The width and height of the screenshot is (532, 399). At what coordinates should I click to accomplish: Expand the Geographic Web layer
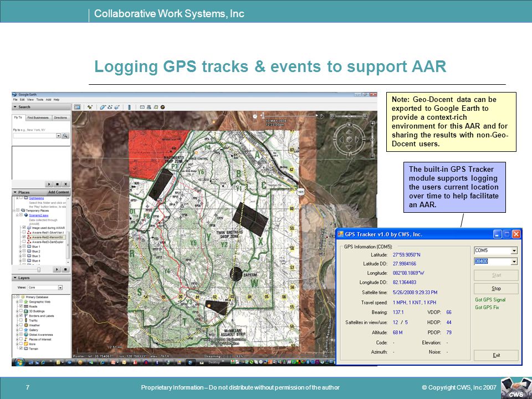[x=17, y=301]
